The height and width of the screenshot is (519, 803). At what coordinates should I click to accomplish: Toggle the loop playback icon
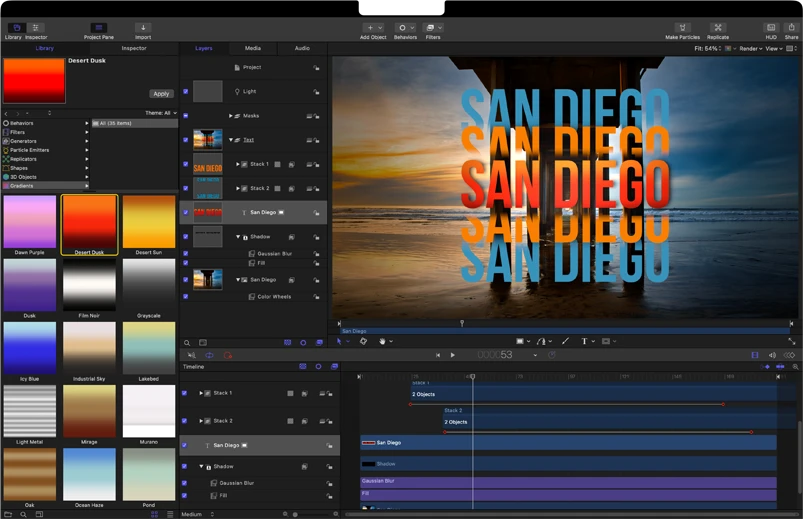pos(209,355)
